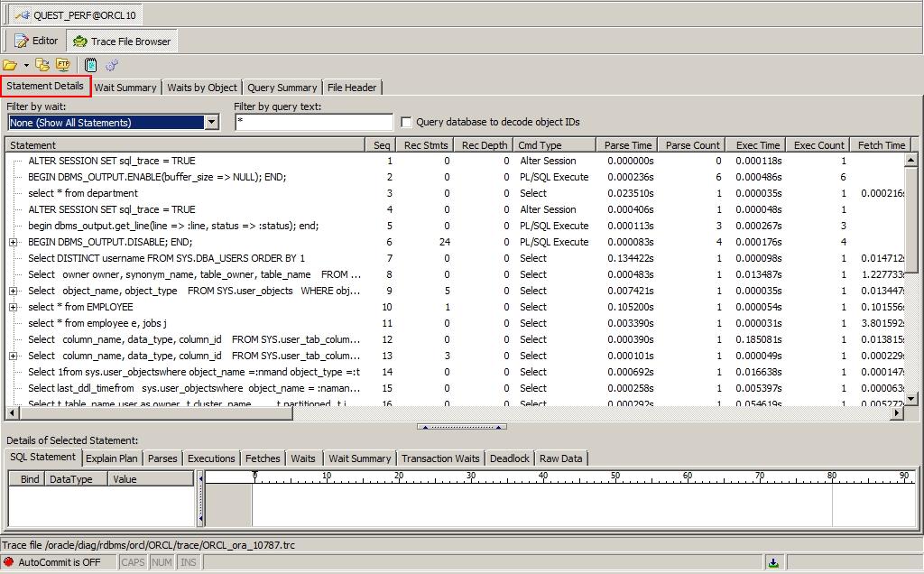Viewport: 924px width, 574px height.
Task: Expand the select * from EMPLOYEE row
Action: tap(14, 307)
